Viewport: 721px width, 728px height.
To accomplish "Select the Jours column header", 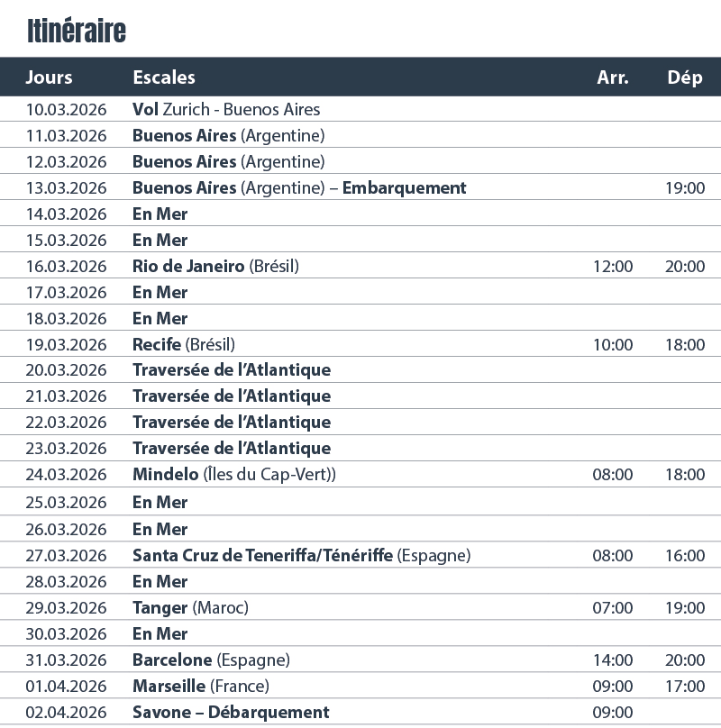I will point(49,77).
